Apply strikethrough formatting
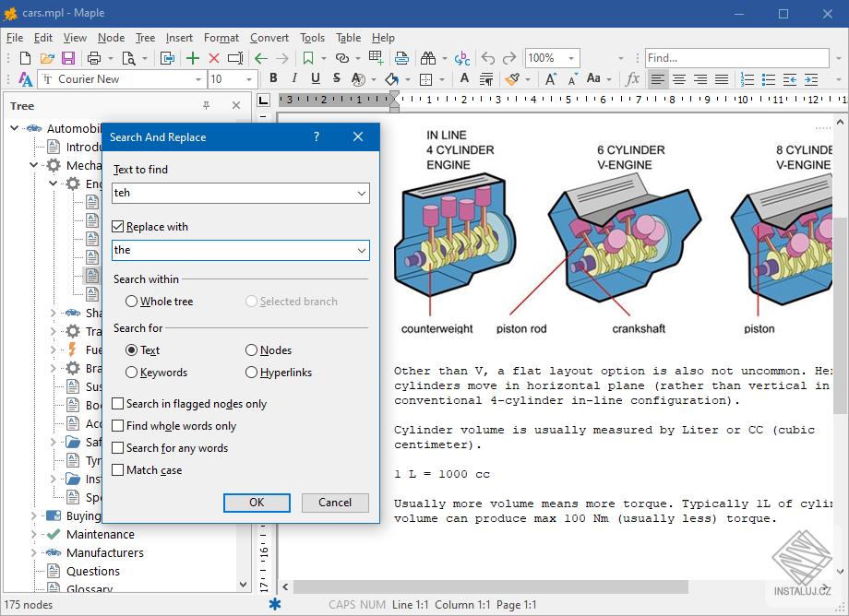 click(x=337, y=78)
